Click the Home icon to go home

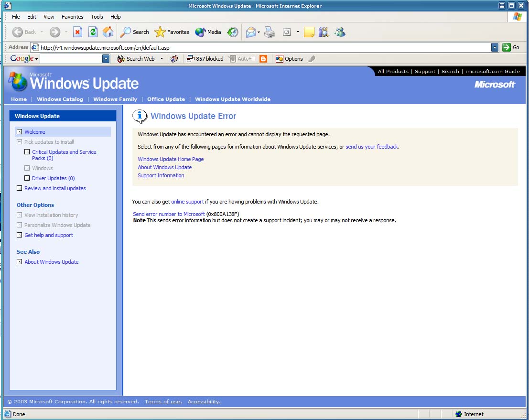[108, 32]
